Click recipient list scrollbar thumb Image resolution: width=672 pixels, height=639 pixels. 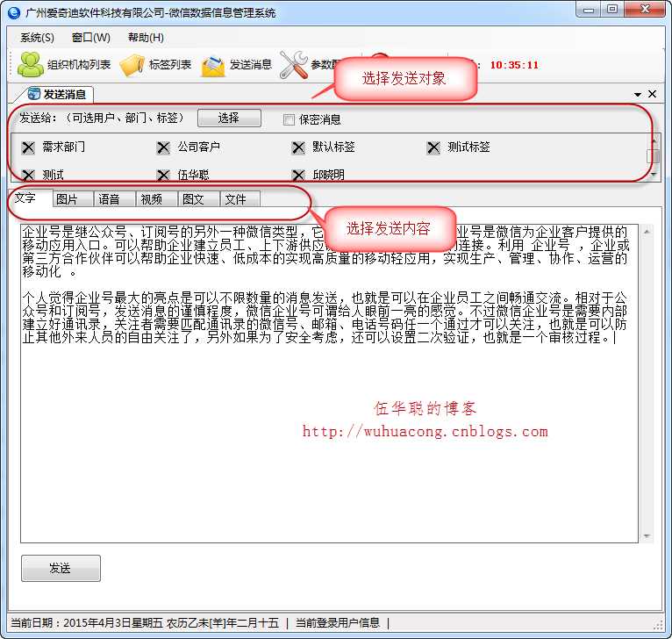click(655, 156)
